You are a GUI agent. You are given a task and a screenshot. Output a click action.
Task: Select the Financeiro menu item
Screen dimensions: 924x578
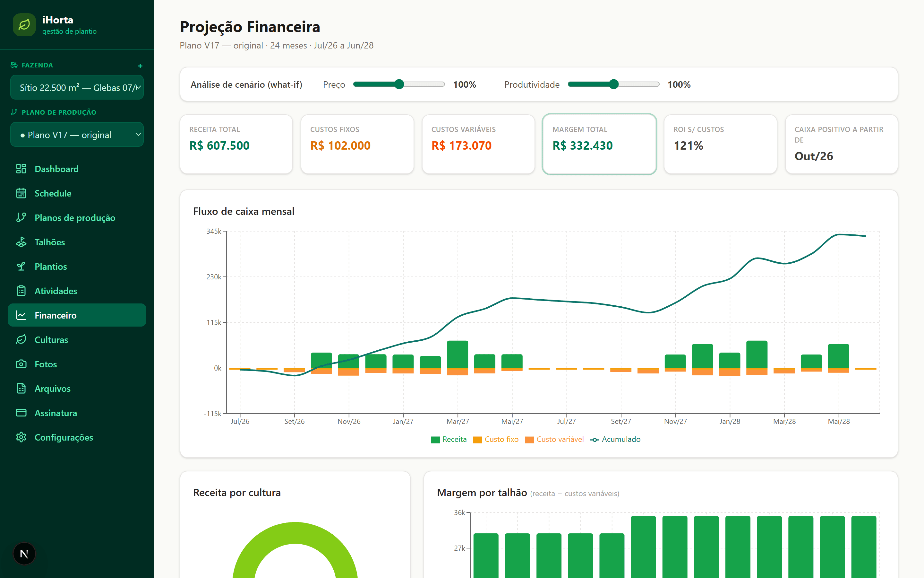point(77,315)
